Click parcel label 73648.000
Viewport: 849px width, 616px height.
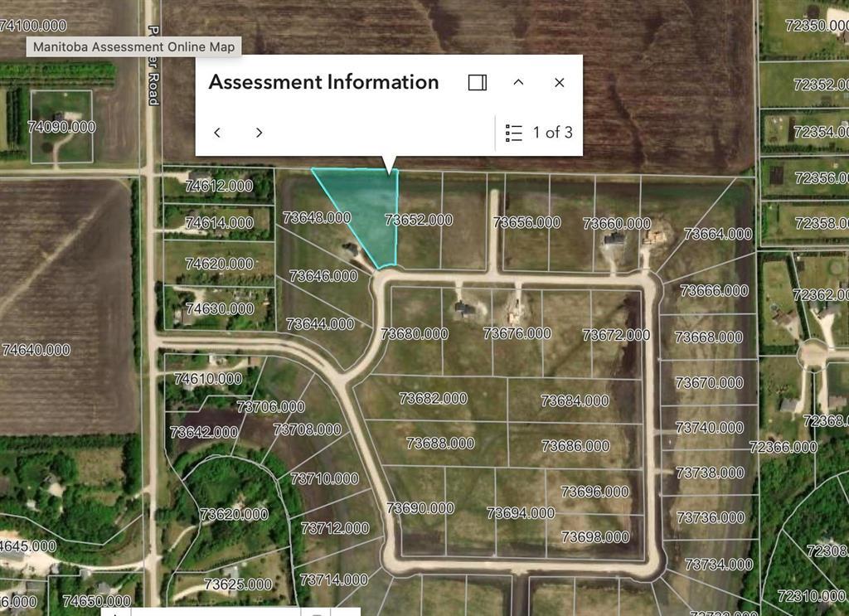[x=316, y=218]
